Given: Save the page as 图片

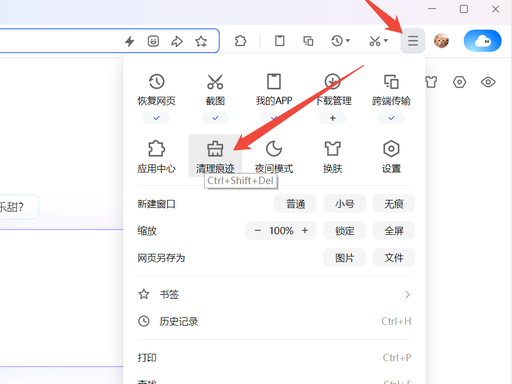Looking at the screenshot, I should (344, 257).
